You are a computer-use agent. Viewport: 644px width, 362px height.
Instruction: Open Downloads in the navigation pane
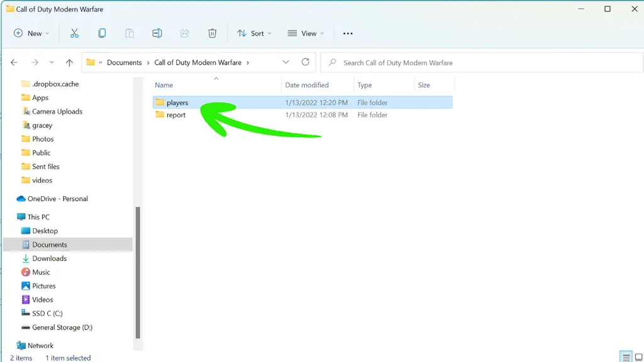pos(50,258)
